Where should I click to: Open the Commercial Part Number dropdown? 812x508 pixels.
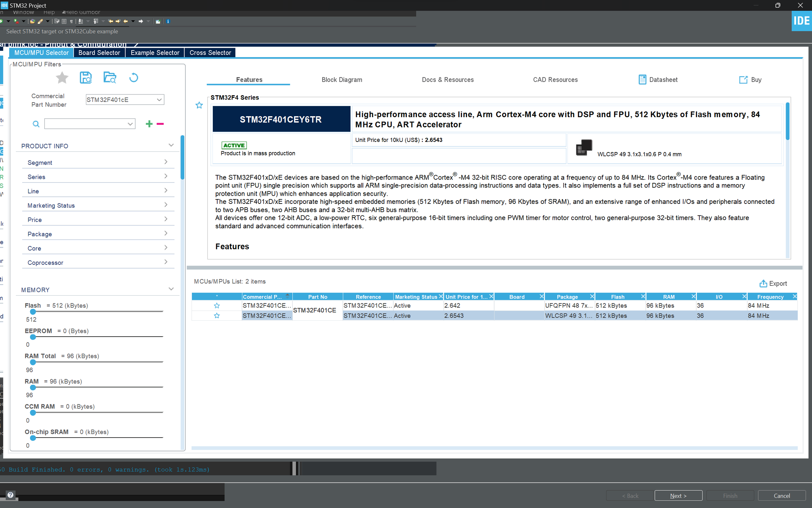coord(159,100)
